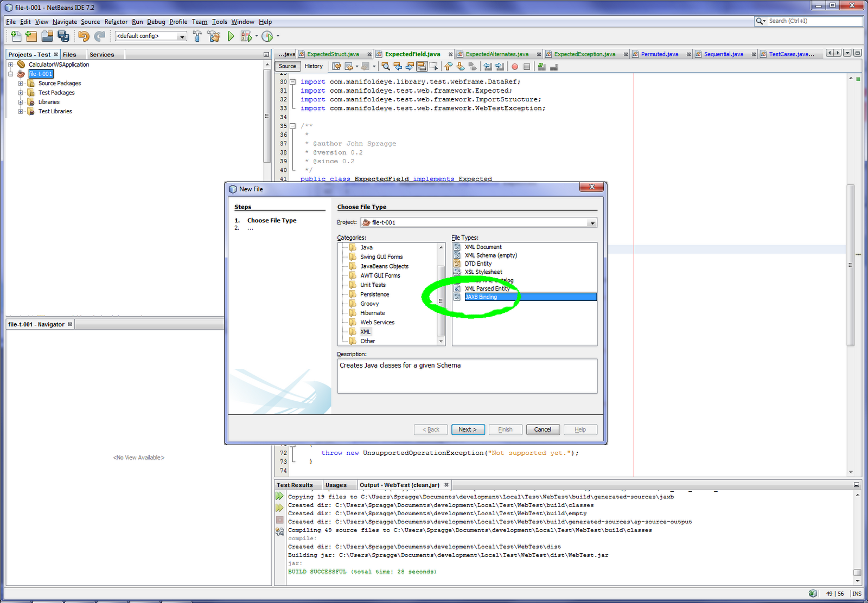The height and width of the screenshot is (603, 868).
Task: Open the Debug Project dropdown arrow
Action: 257,36
